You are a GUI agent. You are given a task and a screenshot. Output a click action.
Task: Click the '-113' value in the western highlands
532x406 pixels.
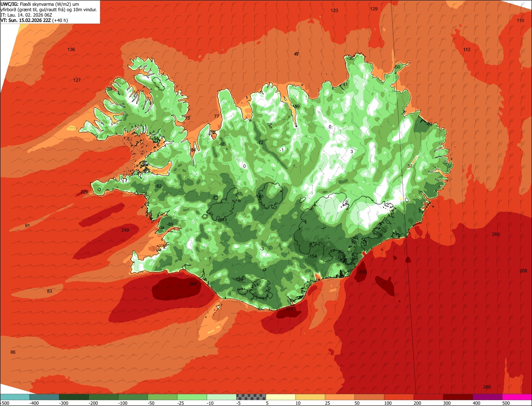click(x=222, y=220)
